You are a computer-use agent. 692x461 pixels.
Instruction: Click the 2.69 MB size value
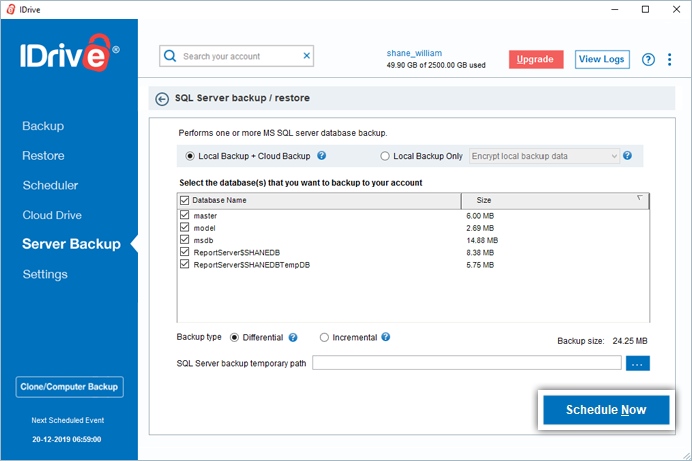pyautogui.click(x=480, y=228)
